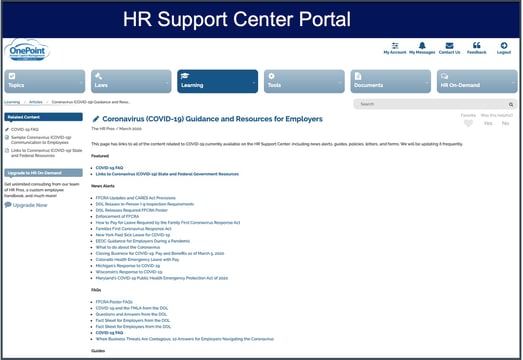523x360 pixels.
Task: Open sidebar Links to Coronavirus State and Federal Resources
Action: click(46, 153)
